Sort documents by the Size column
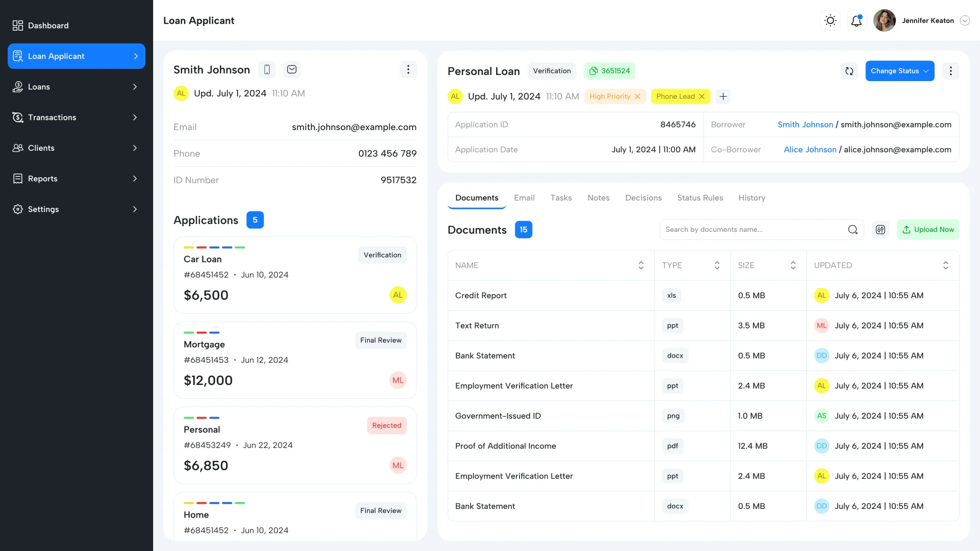 [793, 265]
